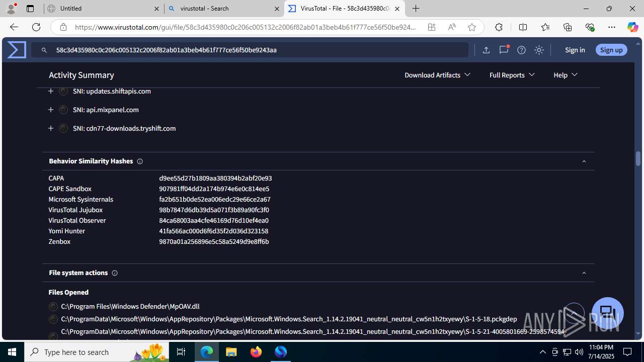Click circle icon beside MpOAV.dll path
Screen dimensions: 644x362
tap(53, 306)
